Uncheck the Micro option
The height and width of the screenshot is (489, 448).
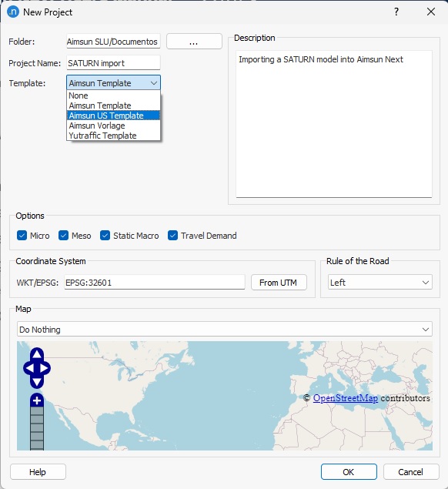coord(22,236)
